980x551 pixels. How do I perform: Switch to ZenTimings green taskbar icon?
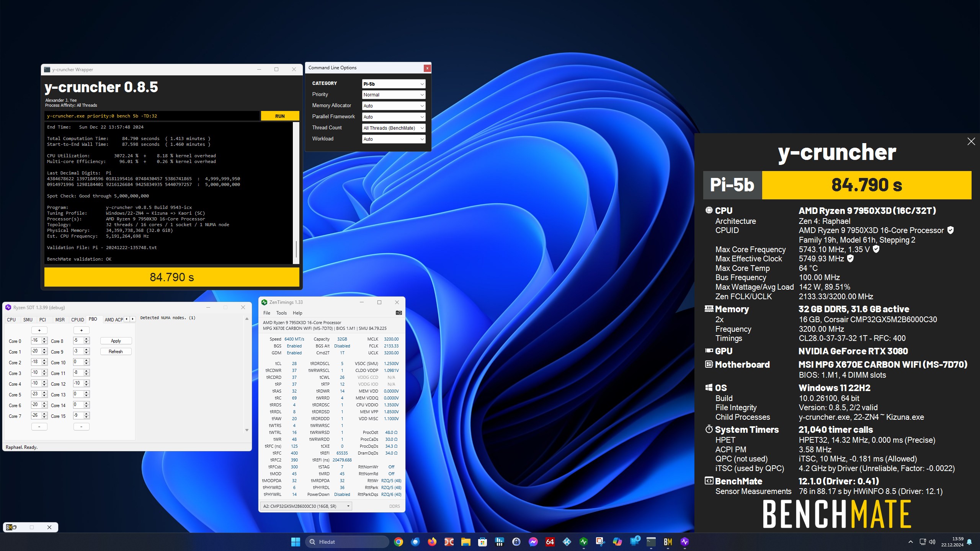click(x=583, y=542)
